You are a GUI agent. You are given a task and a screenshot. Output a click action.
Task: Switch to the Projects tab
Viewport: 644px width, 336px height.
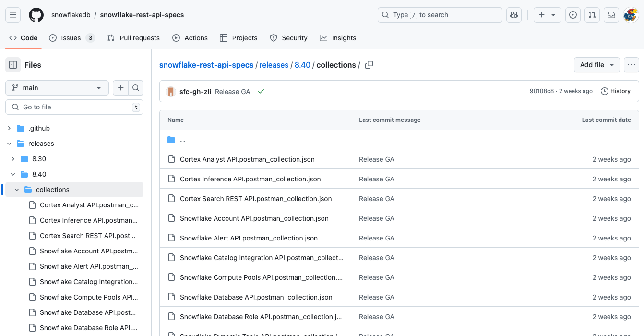(239, 38)
